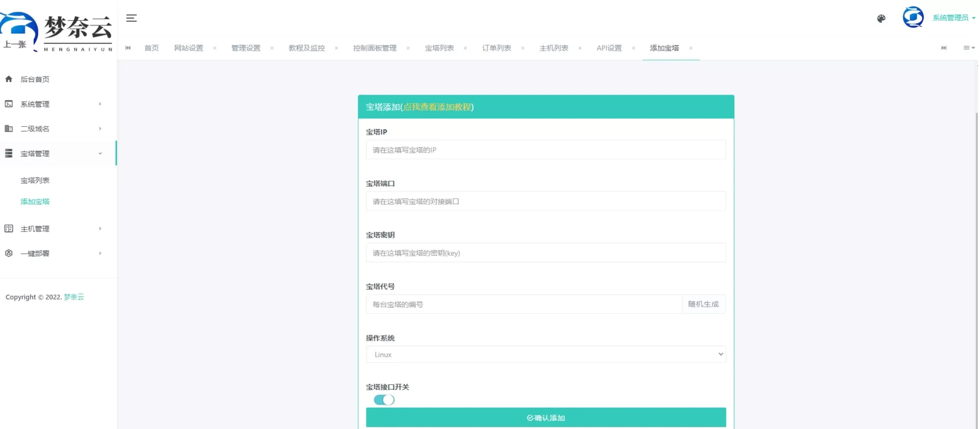
Task: Focus the 宝塔代号 input field
Action: point(523,304)
